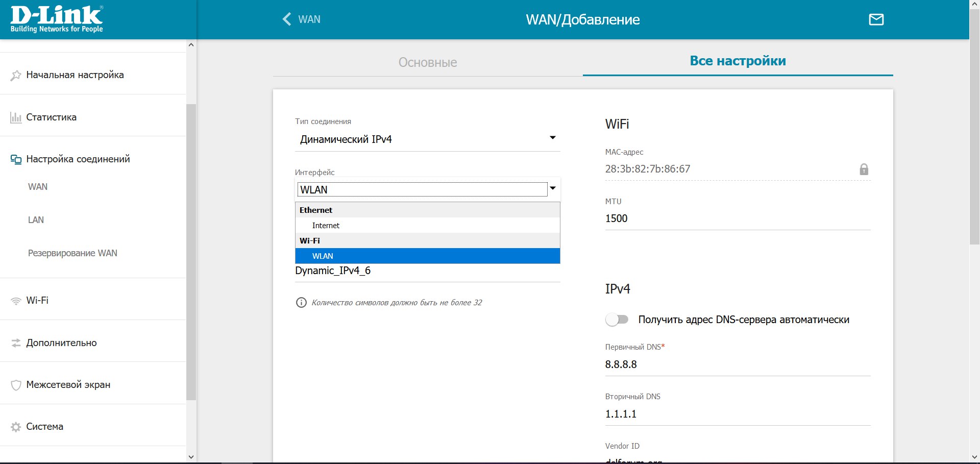Screen dimensions: 980x464
Task: Click the Ethernet group header in list
Action: coord(427,210)
